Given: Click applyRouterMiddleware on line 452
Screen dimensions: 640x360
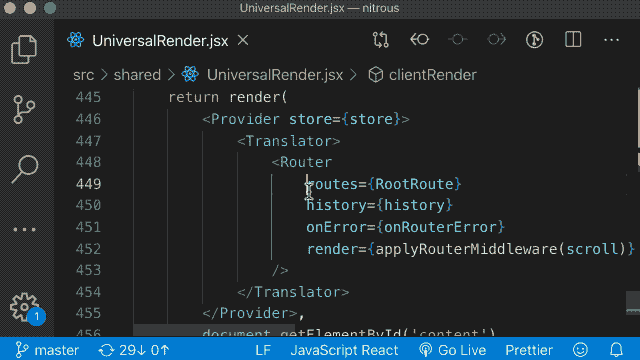Looking at the screenshot, I should (466, 249).
